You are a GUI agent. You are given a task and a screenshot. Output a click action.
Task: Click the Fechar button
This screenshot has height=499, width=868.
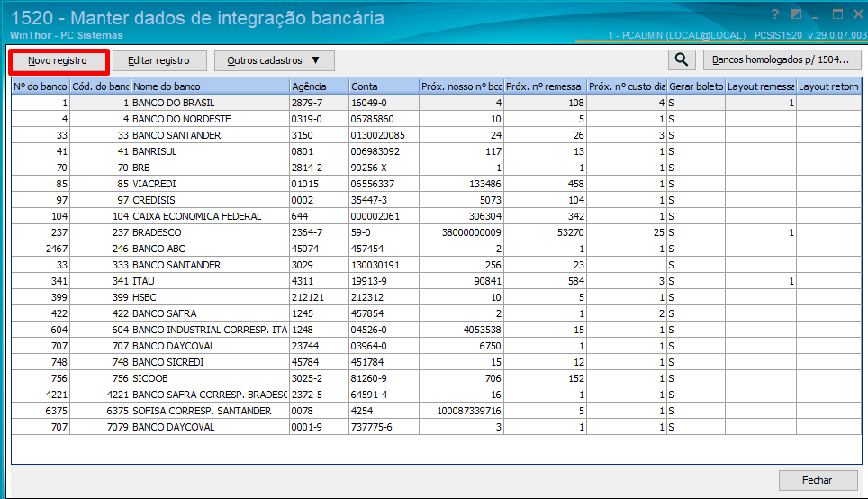(x=818, y=480)
